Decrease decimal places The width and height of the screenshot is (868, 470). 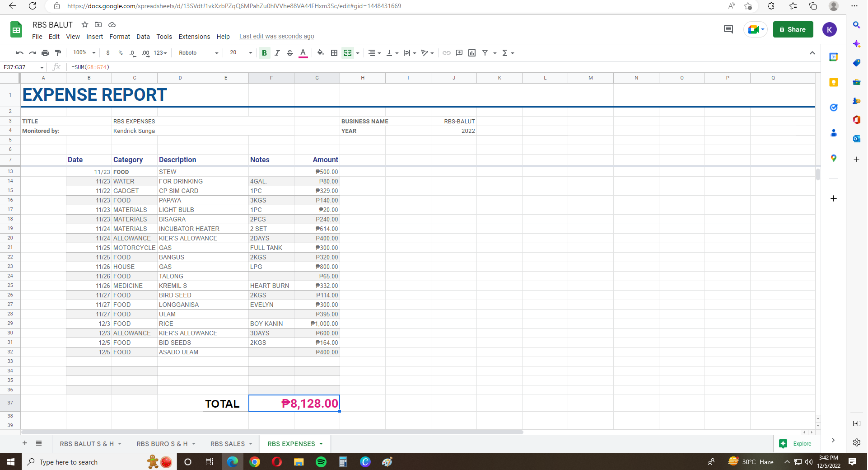(132, 53)
